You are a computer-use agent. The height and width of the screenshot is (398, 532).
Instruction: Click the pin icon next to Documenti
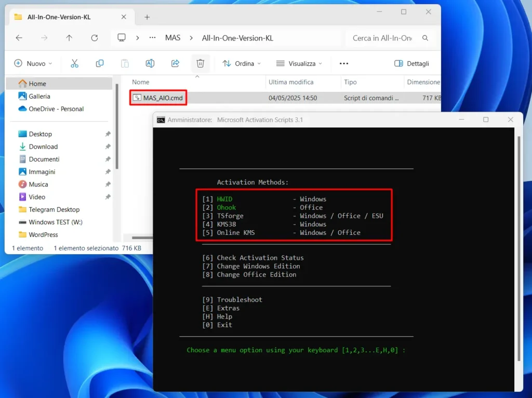pyautogui.click(x=108, y=159)
